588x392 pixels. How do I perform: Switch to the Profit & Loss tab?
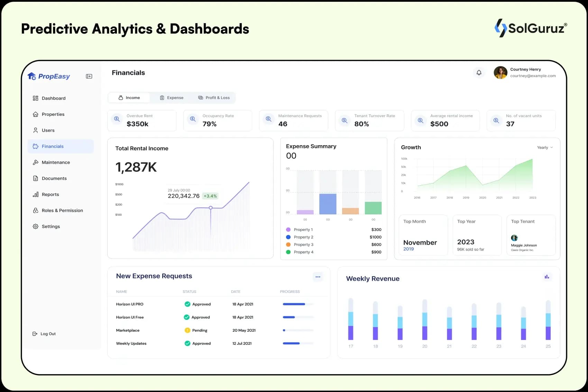click(x=214, y=98)
